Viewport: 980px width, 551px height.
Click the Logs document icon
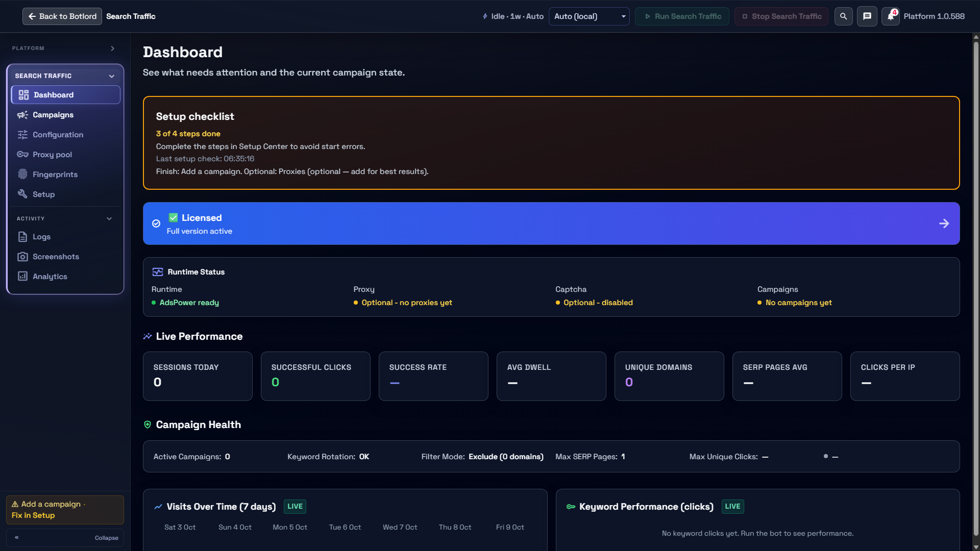[22, 237]
